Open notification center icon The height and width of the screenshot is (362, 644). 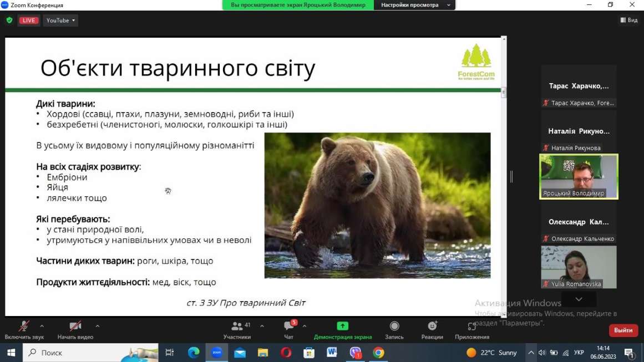pos(630,353)
